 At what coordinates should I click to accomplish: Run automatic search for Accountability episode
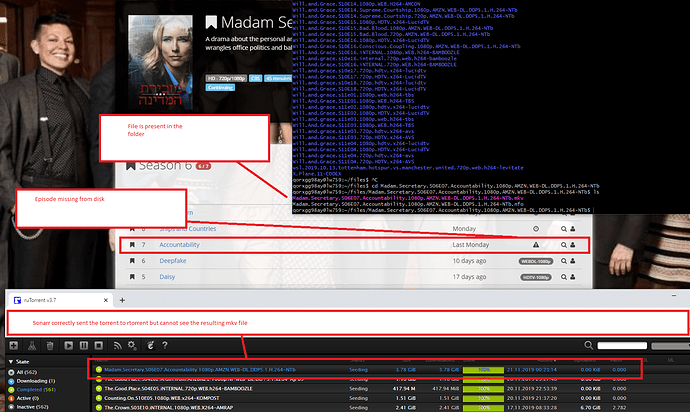(x=564, y=245)
